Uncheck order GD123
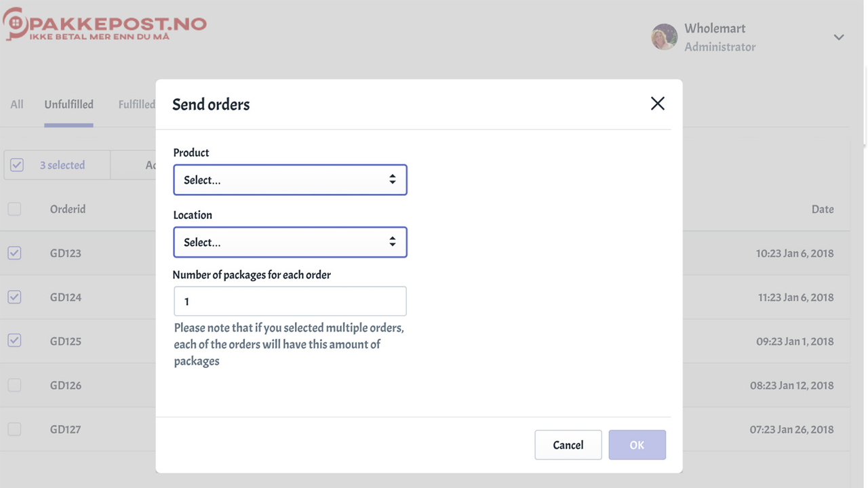This screenshot has height=488, width=868. (14, 253)
